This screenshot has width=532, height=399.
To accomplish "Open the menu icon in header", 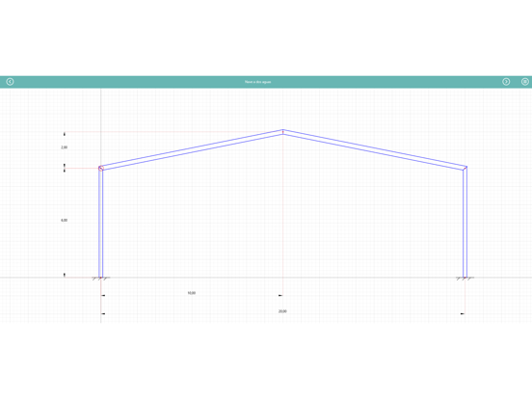I will pos(525,82).
